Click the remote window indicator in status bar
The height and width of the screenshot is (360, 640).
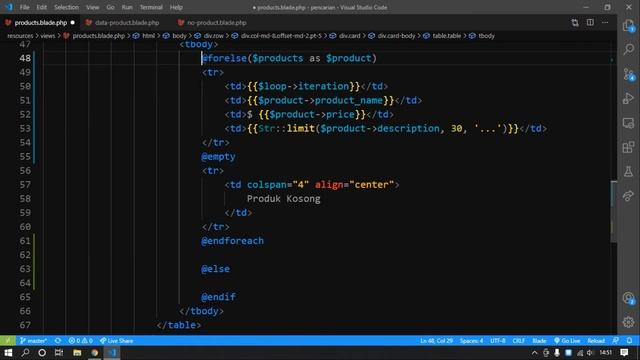tap(8, 341)
